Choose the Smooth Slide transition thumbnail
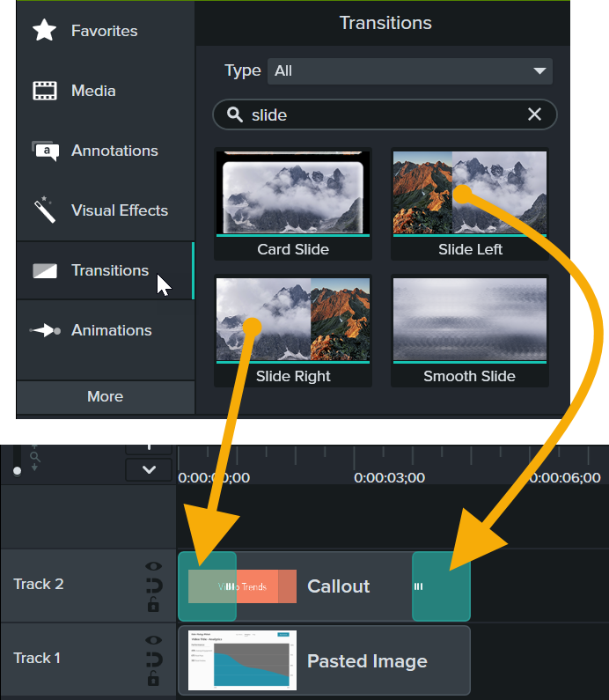 point(469,329)
